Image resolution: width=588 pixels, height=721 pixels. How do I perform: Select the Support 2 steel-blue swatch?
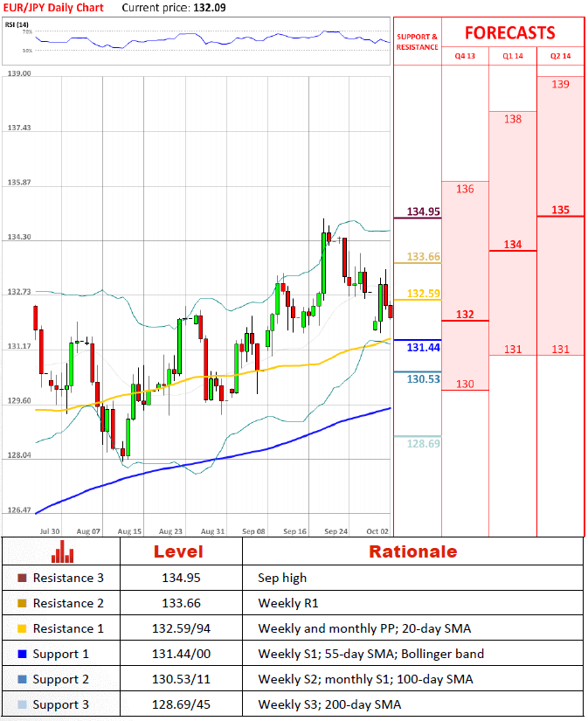[x=22, y=679]
